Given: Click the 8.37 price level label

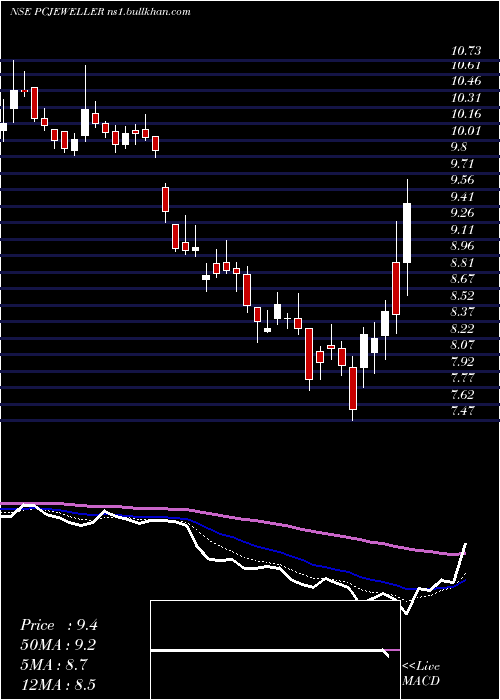Looking at the screenshot, I should [x=463, y=312].
